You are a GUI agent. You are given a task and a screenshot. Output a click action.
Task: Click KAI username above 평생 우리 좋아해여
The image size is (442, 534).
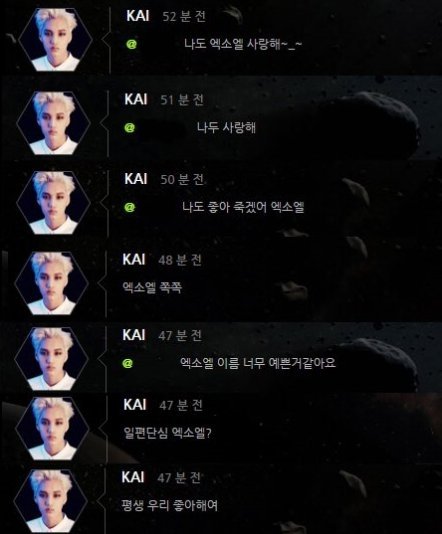click(133, 477)
